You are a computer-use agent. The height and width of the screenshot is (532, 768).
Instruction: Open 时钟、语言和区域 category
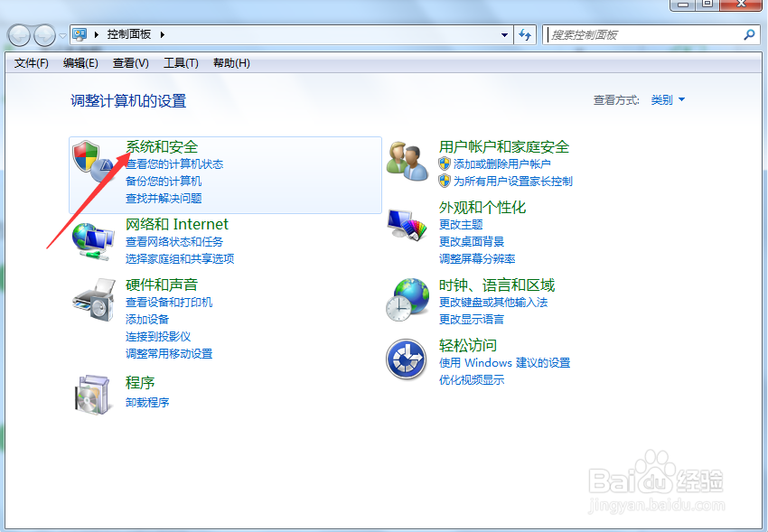pyautogui.click(x=497, y=285)
